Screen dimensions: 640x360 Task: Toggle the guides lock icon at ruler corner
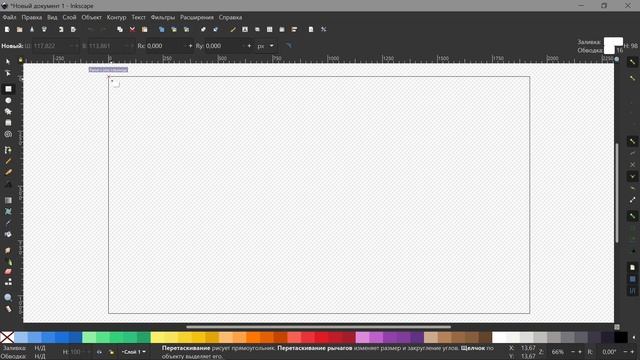click(20, 60)
